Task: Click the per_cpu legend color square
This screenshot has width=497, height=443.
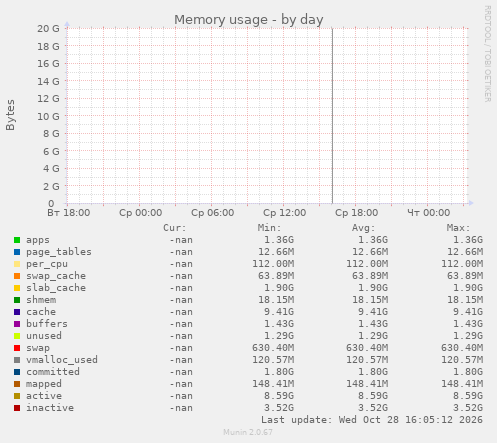Action: pyautogui.click(x=17, y=264)
